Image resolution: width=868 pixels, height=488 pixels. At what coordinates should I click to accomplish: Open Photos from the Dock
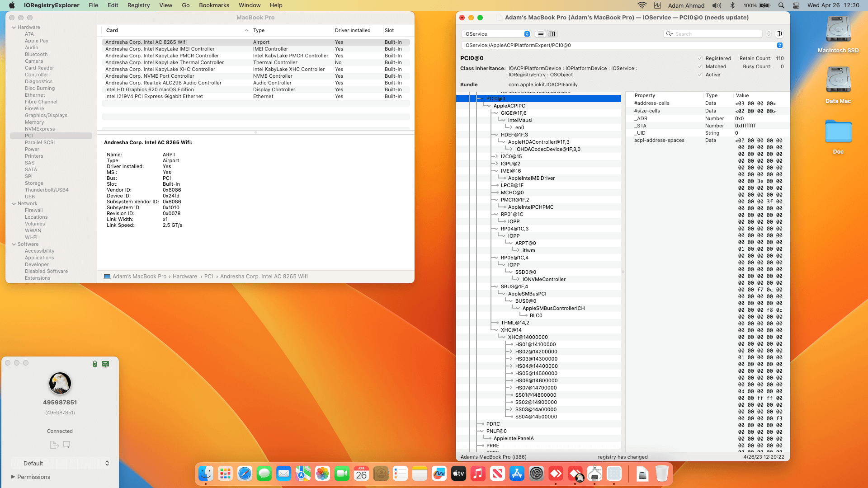[x=322, y=474]
